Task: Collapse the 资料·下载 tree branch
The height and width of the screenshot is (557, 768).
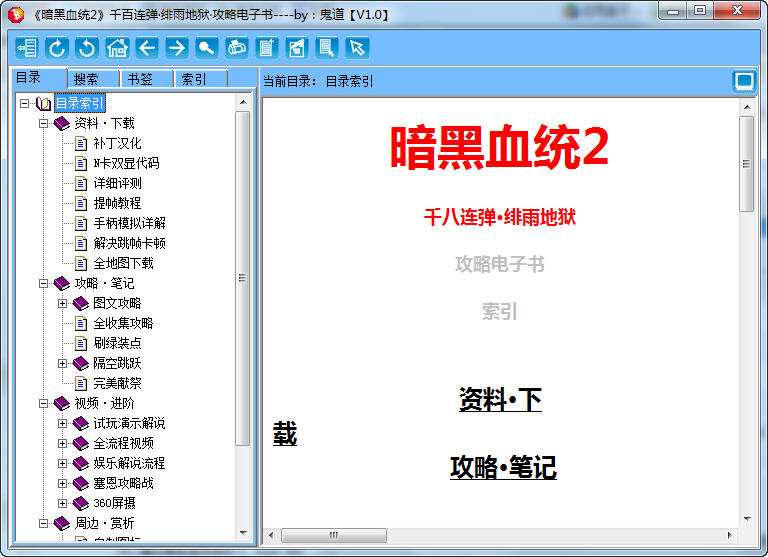Action: click(44, 123)
